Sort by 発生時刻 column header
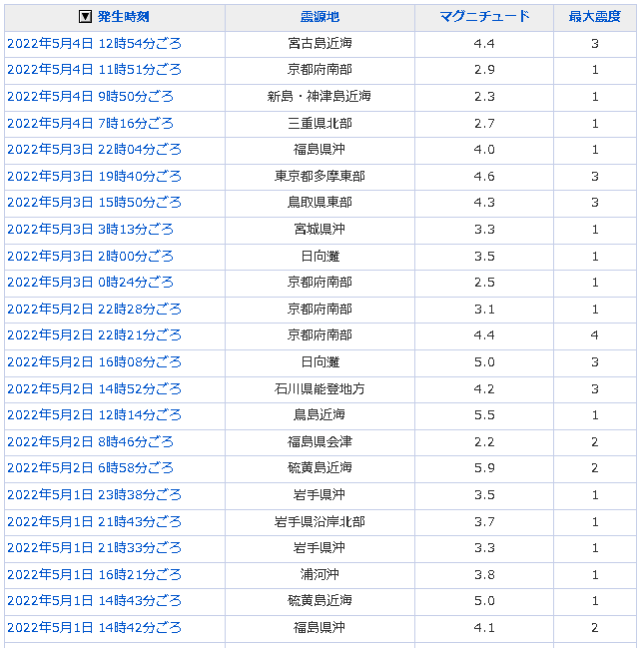Screen dimensions: 644x648 click(x=123, y=17)
